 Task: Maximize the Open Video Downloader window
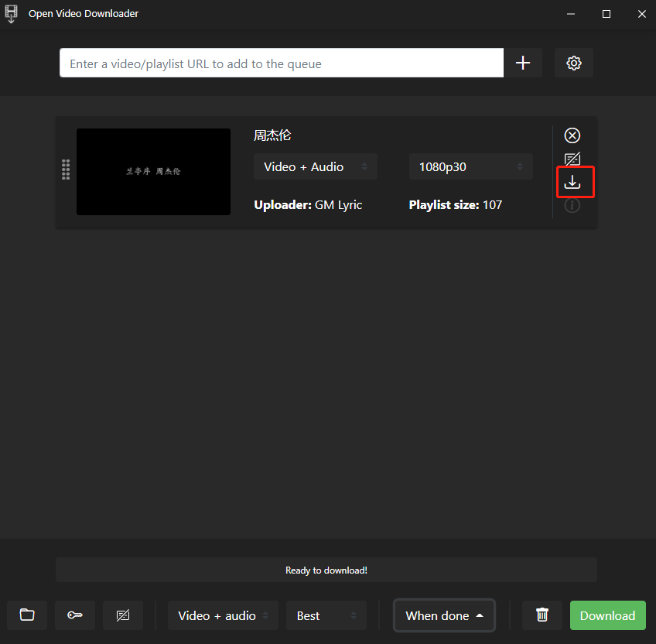coord(606,14)
